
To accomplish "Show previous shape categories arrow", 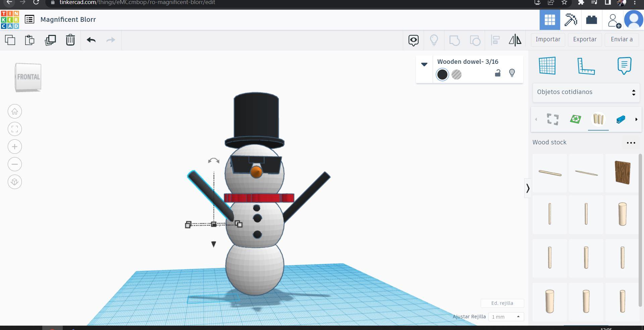I will (x=536, y=120).
